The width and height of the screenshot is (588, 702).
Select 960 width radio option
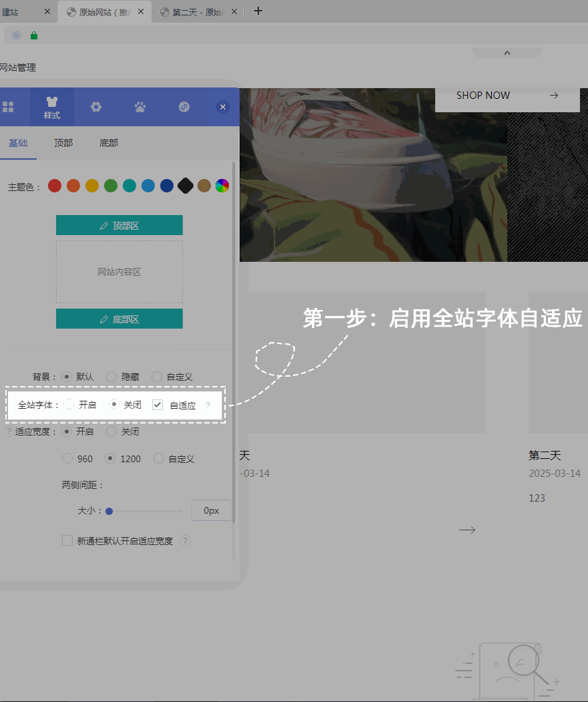tap(67, 458)
